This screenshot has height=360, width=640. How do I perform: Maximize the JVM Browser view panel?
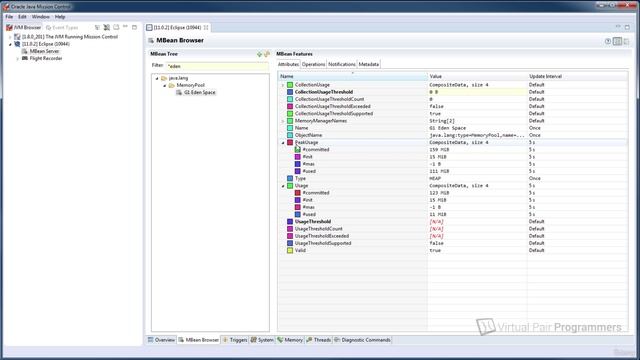click(x=135, y=27)
